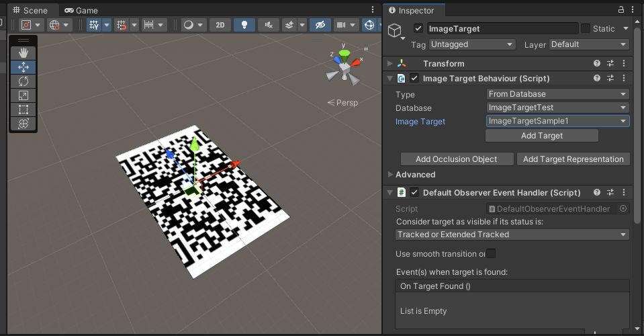Toggle scene lighting bulb icon

(x=244, y=25)
